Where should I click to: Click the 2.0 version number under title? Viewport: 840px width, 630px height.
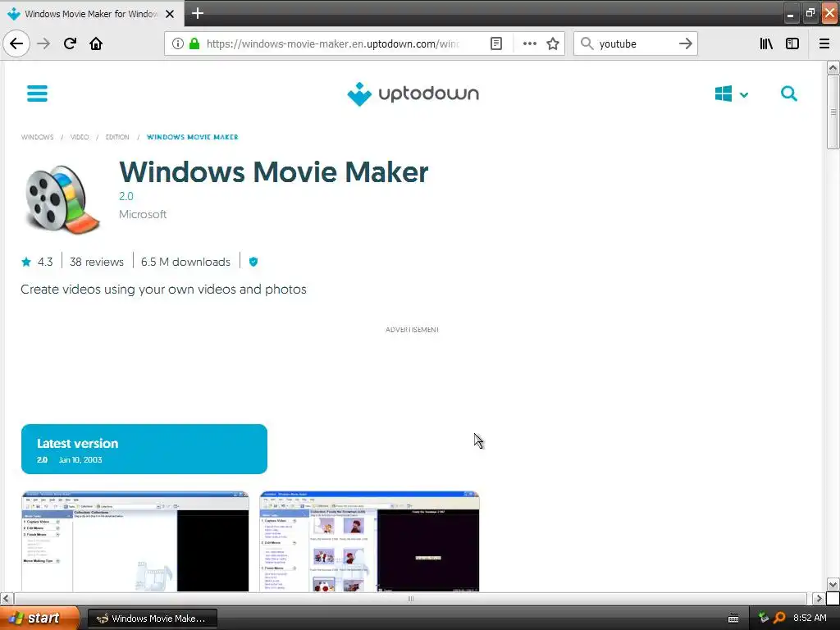pyautogui.click(x=126, y=196)
